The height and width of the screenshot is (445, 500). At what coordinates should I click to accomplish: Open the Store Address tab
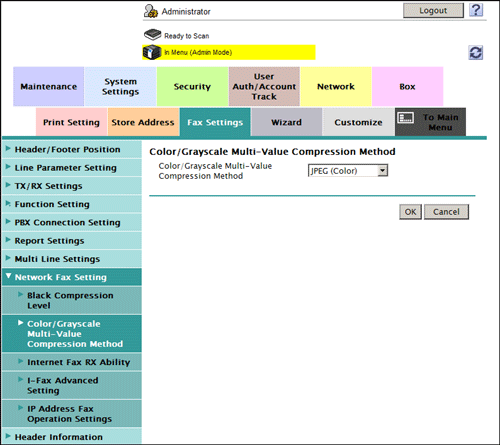coord(143,122)
